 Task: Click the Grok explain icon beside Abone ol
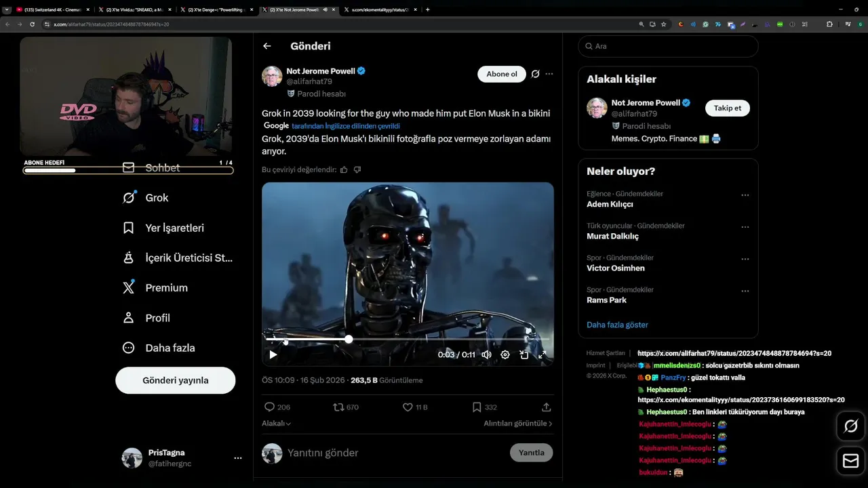tap(535, 74)
